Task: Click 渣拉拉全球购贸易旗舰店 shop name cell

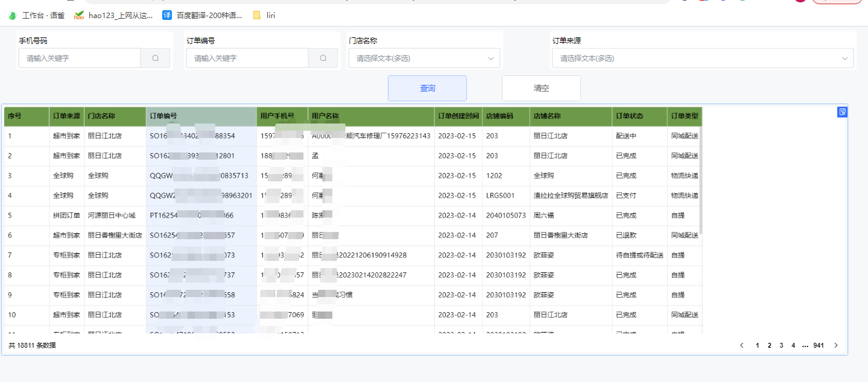Action: coord(571,196)
